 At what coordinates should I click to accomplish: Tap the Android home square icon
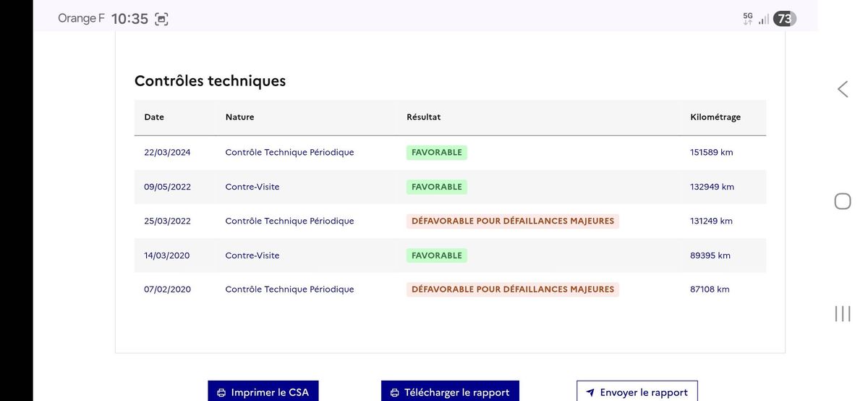point(843,201)
